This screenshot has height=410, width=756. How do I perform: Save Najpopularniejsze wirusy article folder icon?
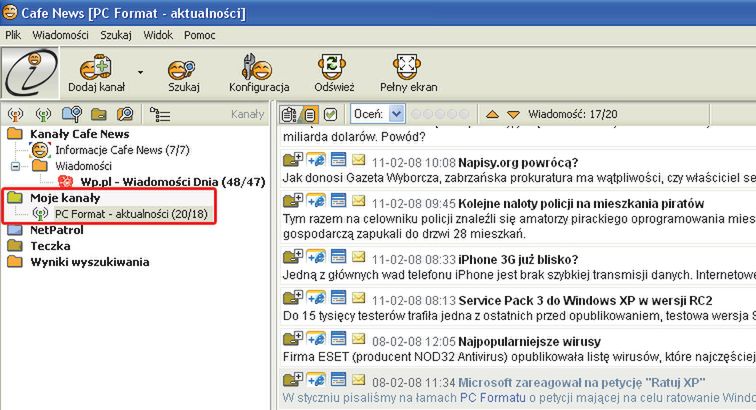[x=293, y=338]
